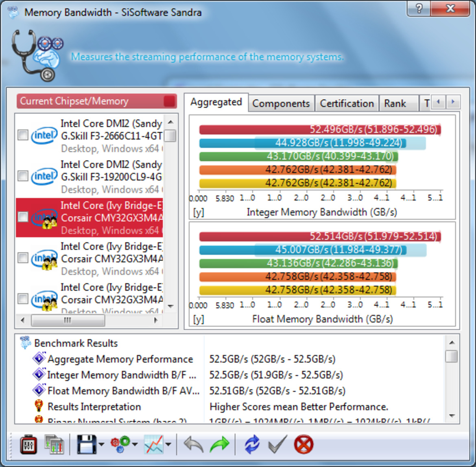Click reference list scroll down arrow
Image resolution: width=476 pixels, height=467 pixels.
[170, 306]
